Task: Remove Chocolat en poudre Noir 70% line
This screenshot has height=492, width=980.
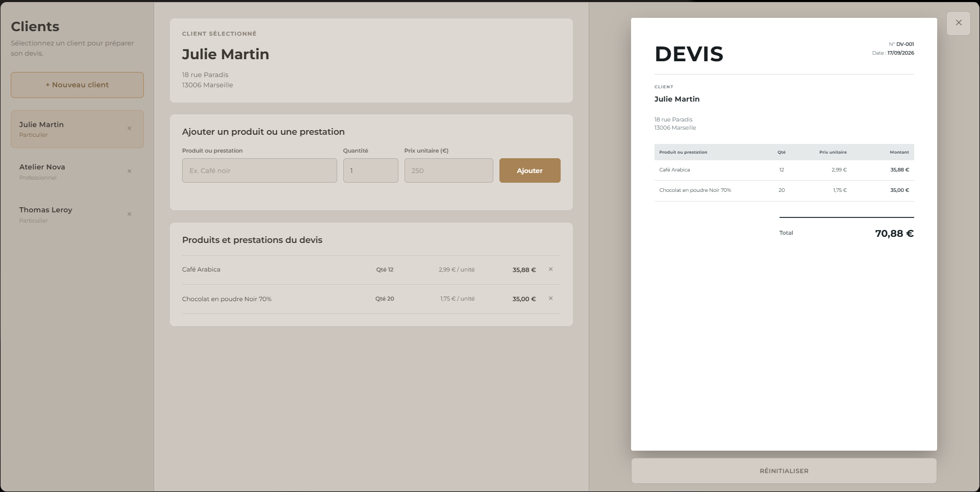Action: pyautogui.click(x=550, y=299)
